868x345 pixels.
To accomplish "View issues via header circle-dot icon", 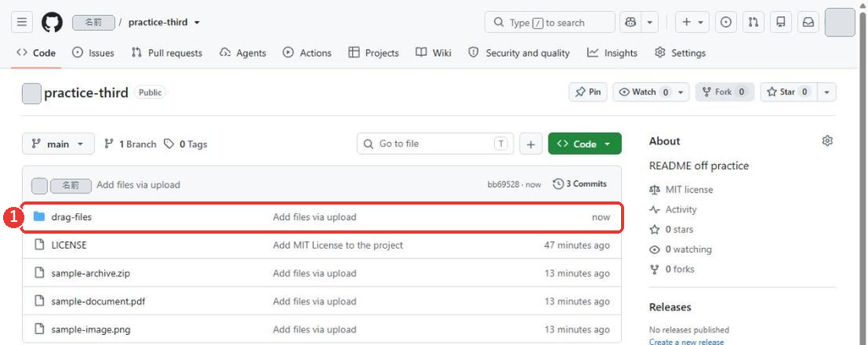I will 726,22.
